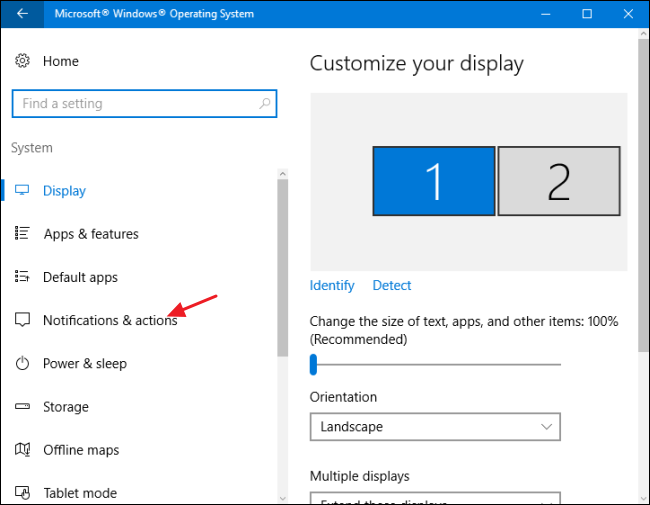
Task: Expand the Multiple displays dropdown
Action: pos(435,500)
